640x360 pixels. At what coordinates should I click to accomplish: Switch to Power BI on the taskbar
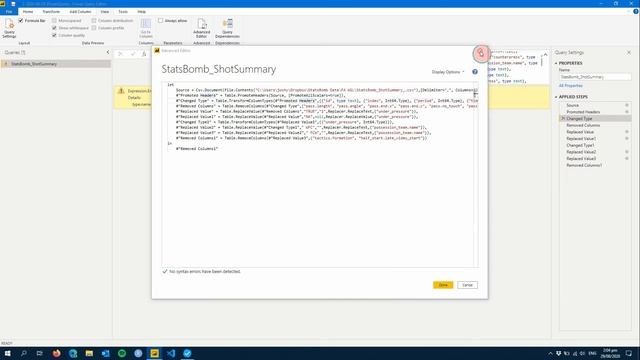[x=154, y=353]
